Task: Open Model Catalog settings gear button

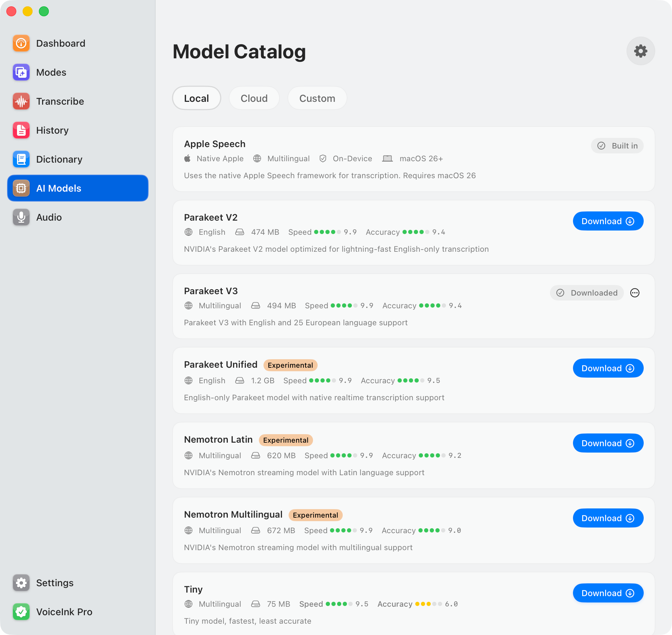Action: (641, 51)
